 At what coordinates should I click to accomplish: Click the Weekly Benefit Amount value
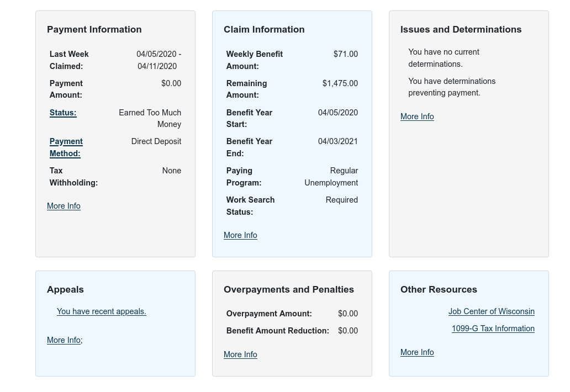(346, 54)
